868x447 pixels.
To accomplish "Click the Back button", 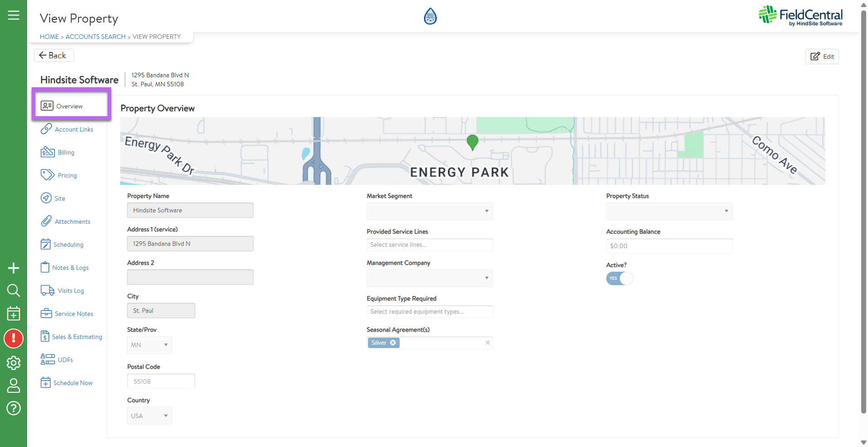I will [53, 55].
